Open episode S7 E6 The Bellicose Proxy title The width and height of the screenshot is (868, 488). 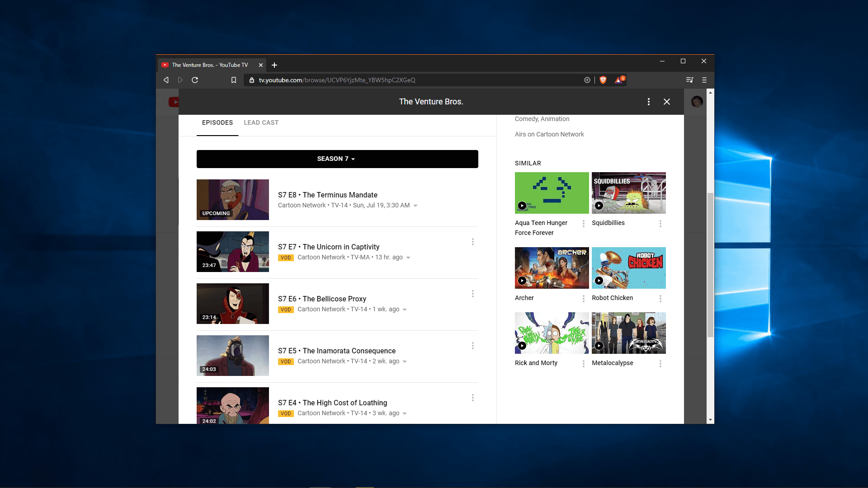pos(322,299)
